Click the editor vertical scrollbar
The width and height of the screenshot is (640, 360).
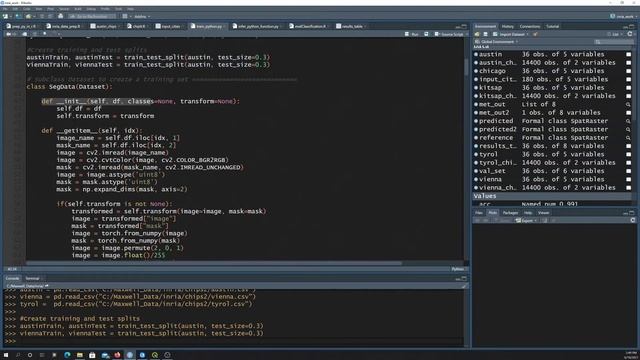466,67
